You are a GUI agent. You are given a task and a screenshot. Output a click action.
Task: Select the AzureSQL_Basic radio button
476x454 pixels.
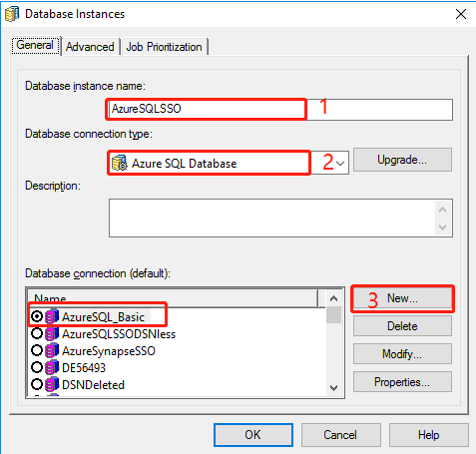(37, 316)
